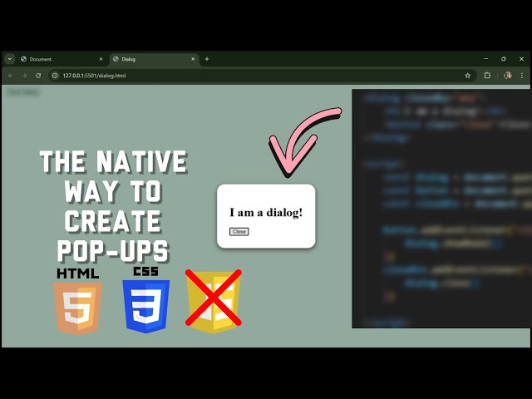Close the Dialog tab

pos(193,59)
